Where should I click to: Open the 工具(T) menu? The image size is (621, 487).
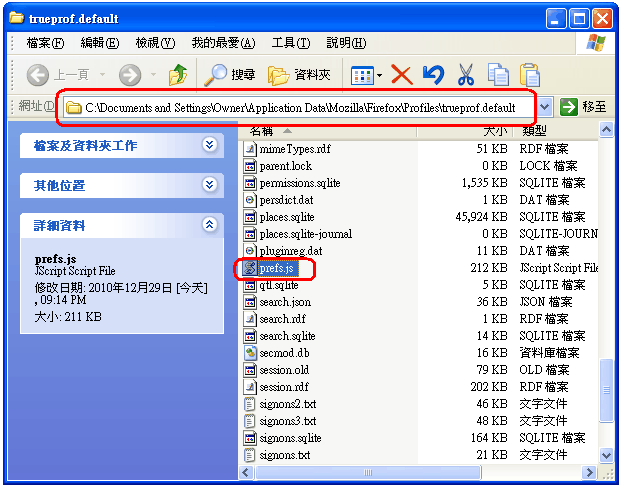click(291, 42)
